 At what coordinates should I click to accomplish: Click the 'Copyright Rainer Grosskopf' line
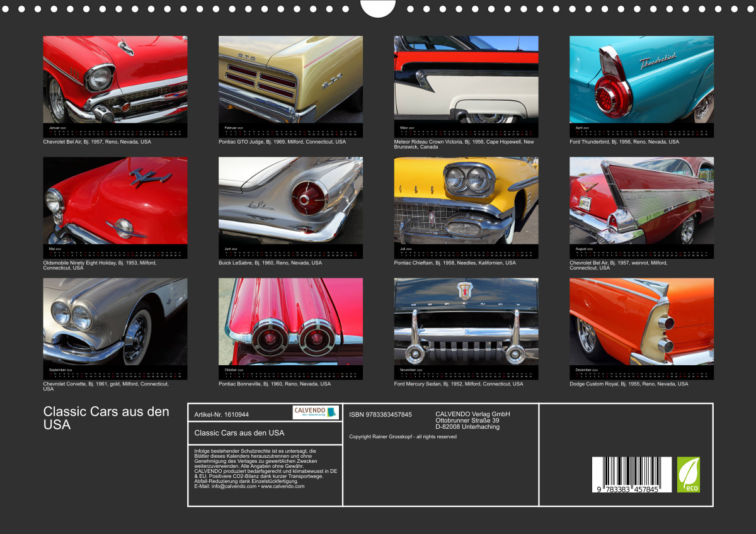[403, 436]
